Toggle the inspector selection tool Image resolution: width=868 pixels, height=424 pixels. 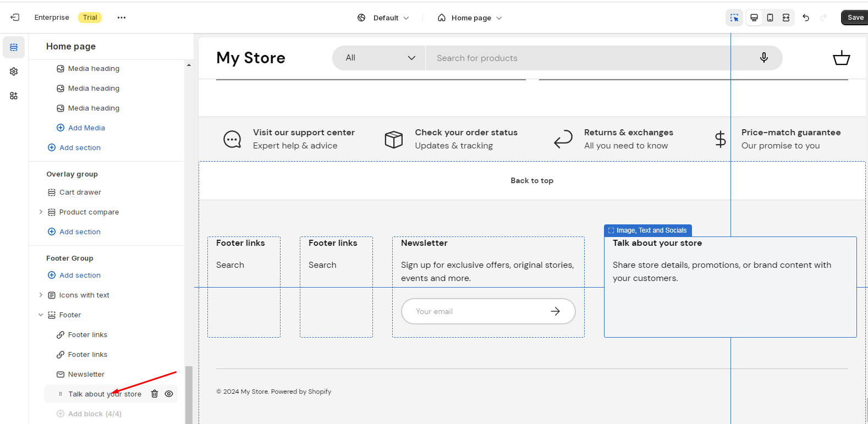734,18
